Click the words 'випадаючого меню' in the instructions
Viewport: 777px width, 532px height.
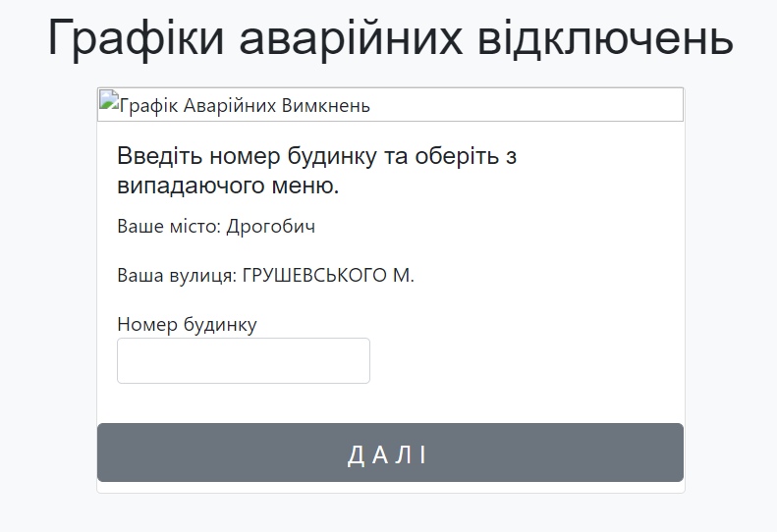pyautogui.click(x=228, y=186)
